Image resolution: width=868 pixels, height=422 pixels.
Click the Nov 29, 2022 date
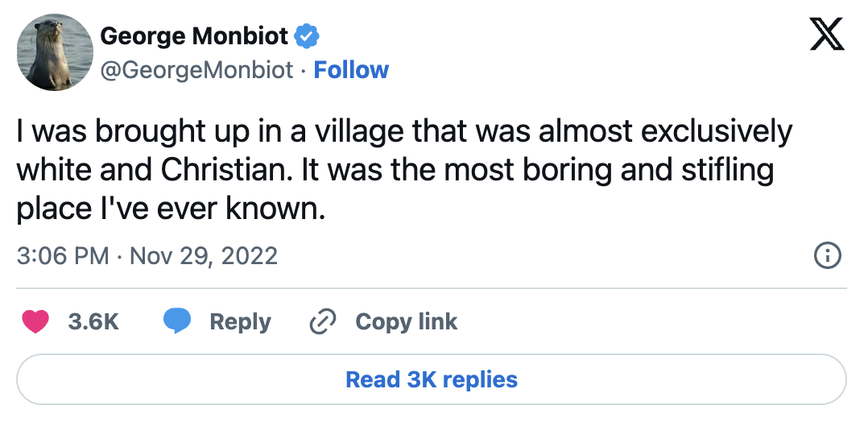pos(203,256)
